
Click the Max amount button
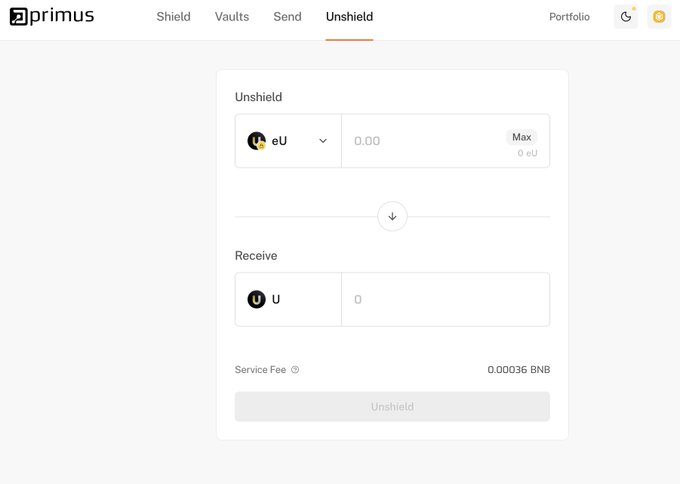point(522,137)
